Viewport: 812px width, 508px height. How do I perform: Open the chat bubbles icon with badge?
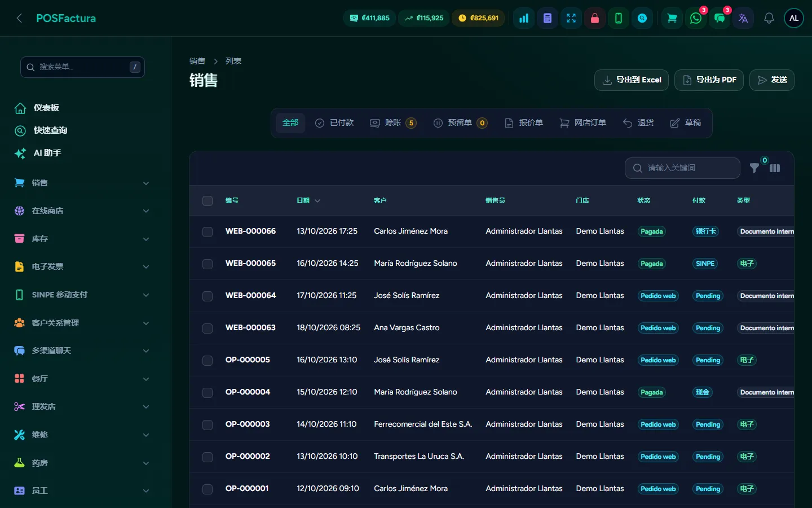coord(720,18)
